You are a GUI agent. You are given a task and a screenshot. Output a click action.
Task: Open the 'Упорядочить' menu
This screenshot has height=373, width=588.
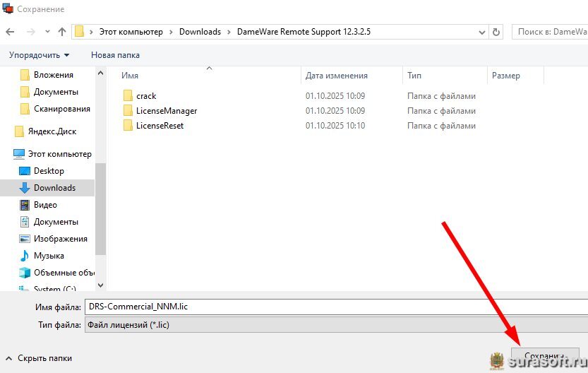[x=39, y=55]
